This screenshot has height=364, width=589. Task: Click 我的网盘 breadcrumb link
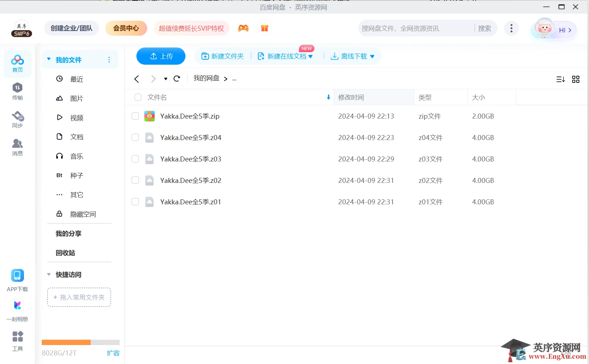[206, 78]
